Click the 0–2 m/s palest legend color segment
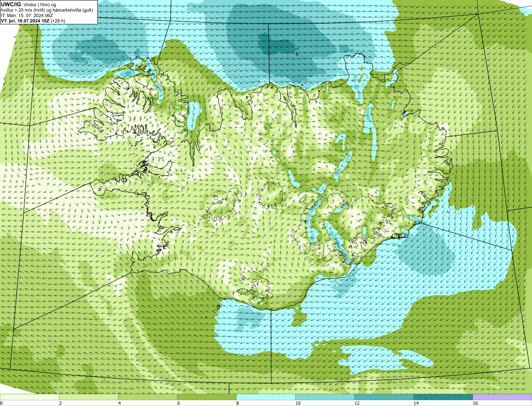 point(30,397)
